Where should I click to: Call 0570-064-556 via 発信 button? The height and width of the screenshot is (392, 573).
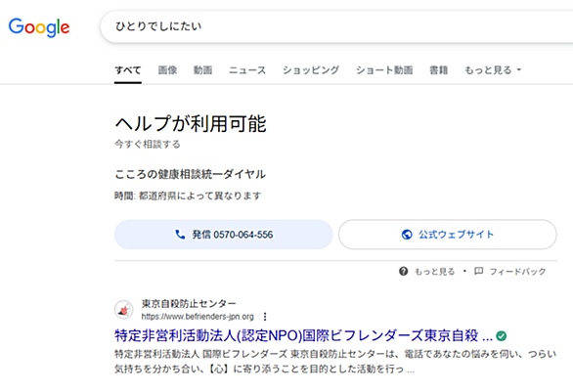[x=224, y=235]
